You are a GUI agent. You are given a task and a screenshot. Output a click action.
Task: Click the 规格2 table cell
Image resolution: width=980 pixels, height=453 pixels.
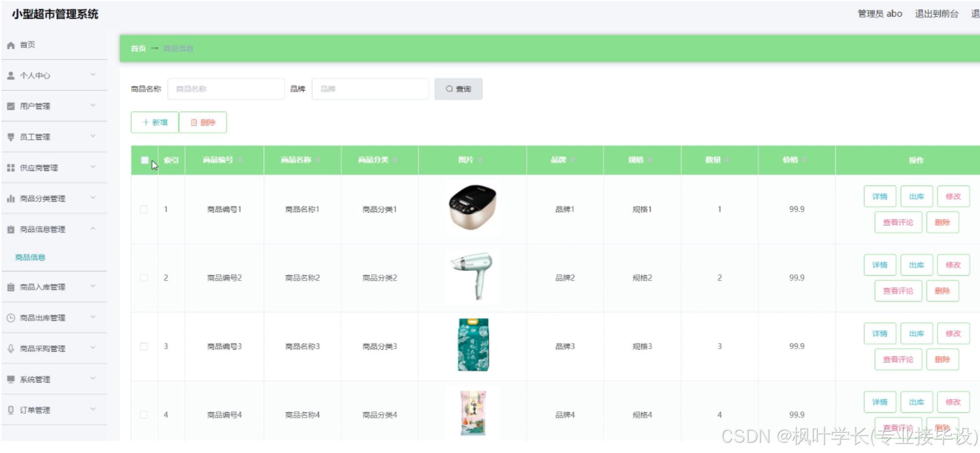[642, 278]
